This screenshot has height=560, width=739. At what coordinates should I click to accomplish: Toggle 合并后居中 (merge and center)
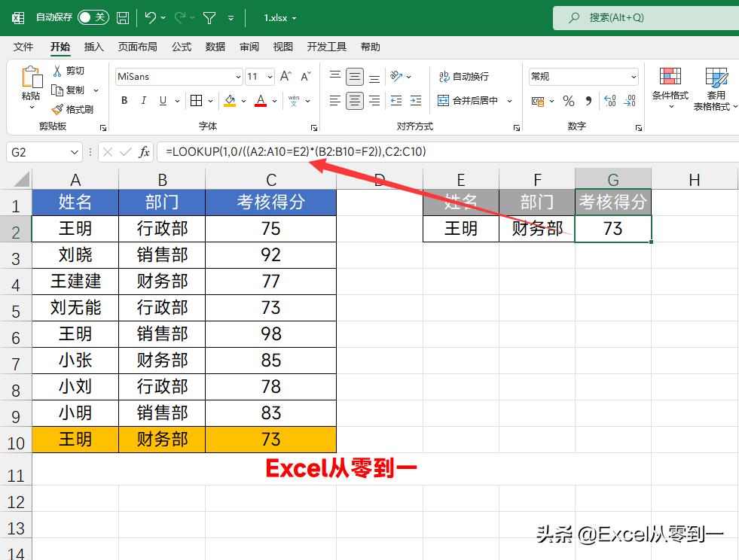(467, 100)
